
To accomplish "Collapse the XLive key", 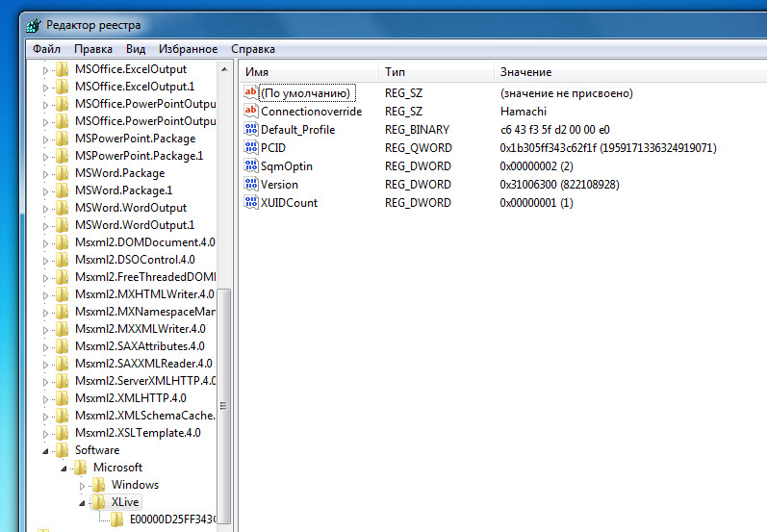I will coord(82,503).
